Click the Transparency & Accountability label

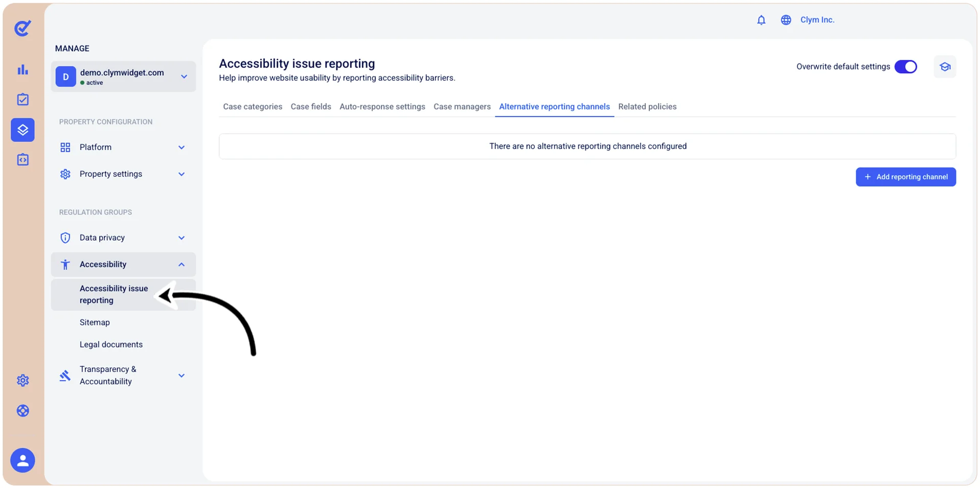pyautogui.click(x=108, y=376)
